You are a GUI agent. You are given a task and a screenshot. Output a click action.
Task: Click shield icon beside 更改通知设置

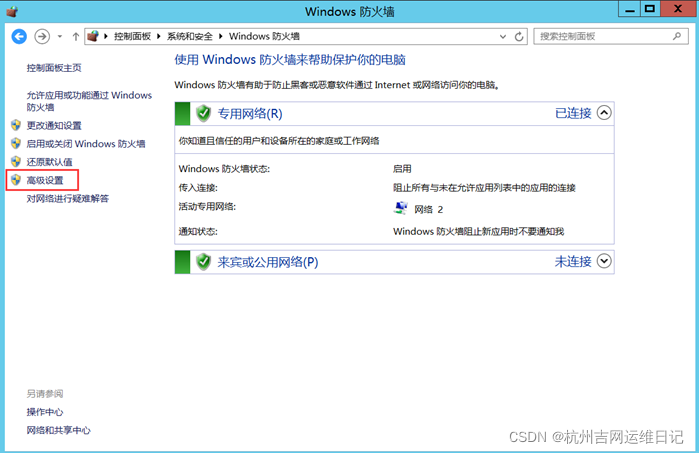(16, 125)
